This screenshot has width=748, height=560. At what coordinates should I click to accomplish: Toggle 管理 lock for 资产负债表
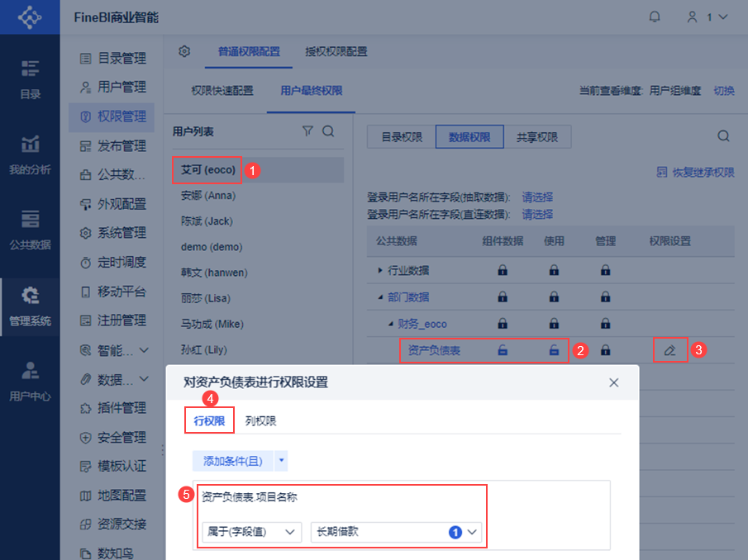click(605, 350)
